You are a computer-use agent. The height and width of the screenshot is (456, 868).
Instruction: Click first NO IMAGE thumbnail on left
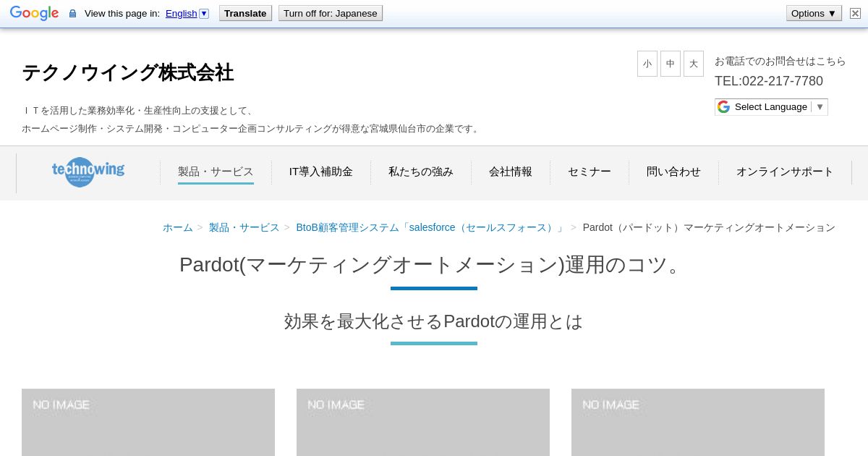148,422
